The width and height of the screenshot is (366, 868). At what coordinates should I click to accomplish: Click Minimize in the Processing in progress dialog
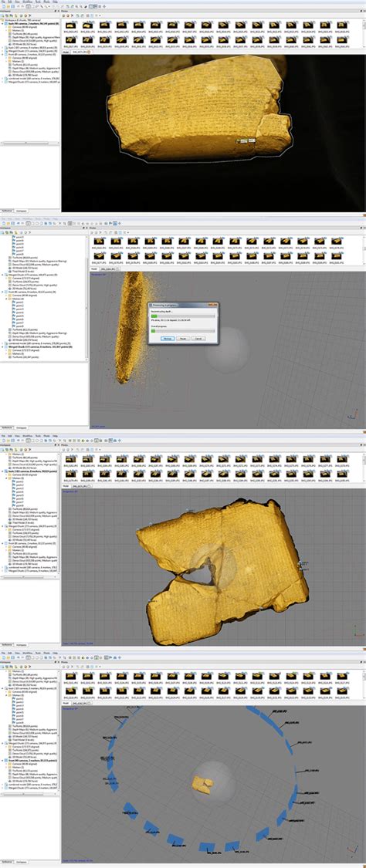tap(168, 338)
